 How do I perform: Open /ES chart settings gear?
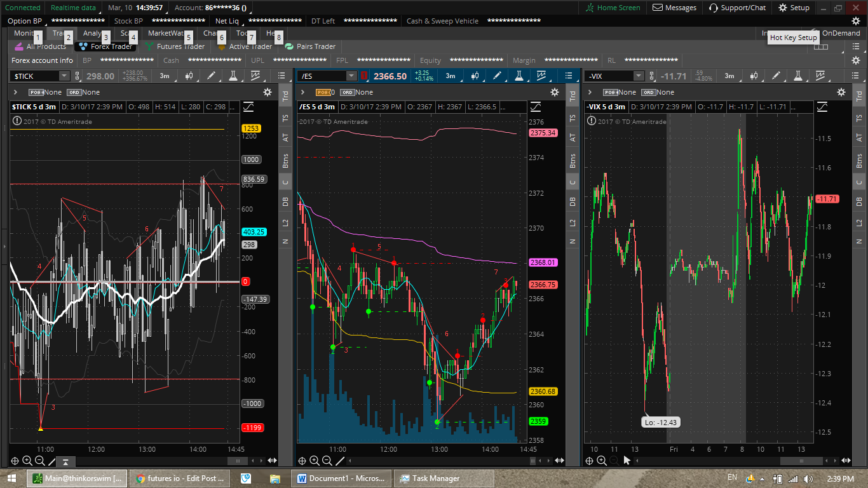555,92
